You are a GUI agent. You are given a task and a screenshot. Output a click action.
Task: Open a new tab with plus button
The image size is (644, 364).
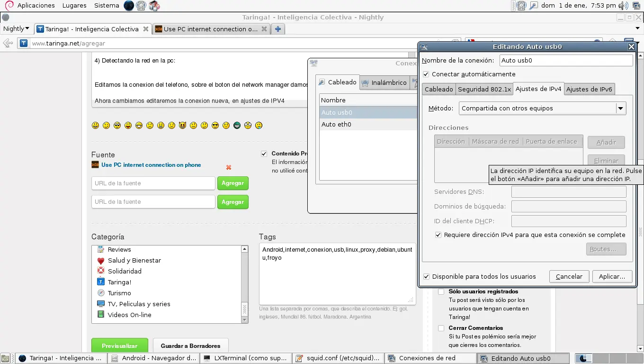tap(278, 29)
